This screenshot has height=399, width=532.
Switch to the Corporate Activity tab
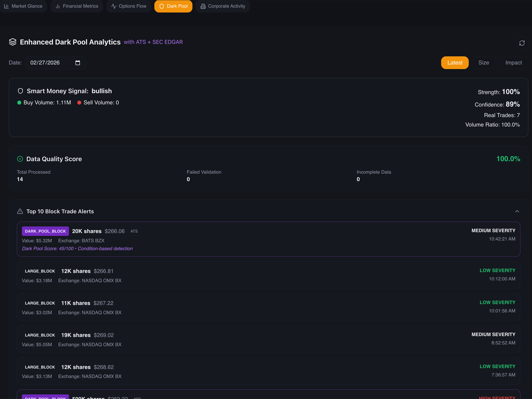(x=222, y=6)
